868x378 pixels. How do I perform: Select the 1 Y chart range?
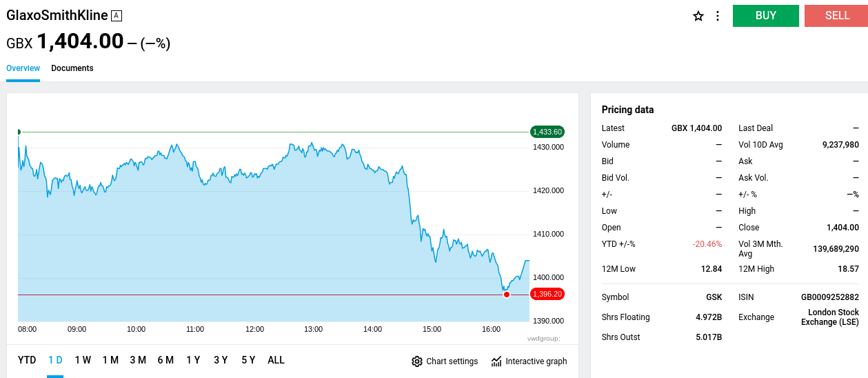click(x=193, y=360)
